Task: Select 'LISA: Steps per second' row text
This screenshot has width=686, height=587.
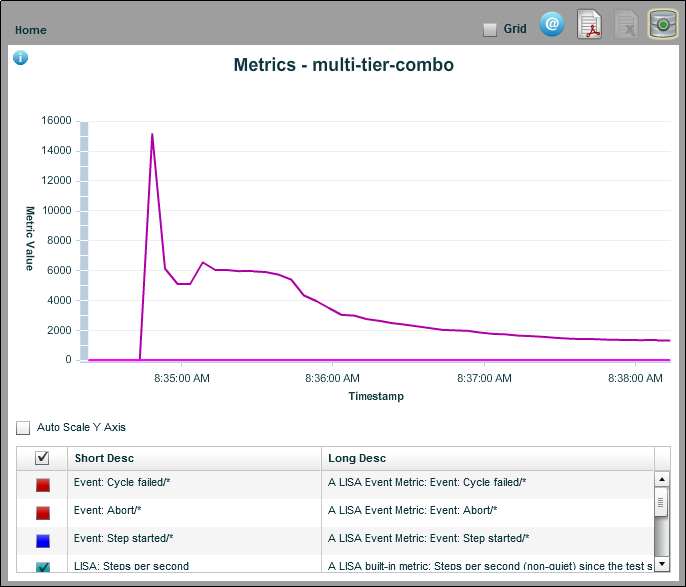Action: coord(131,566)
